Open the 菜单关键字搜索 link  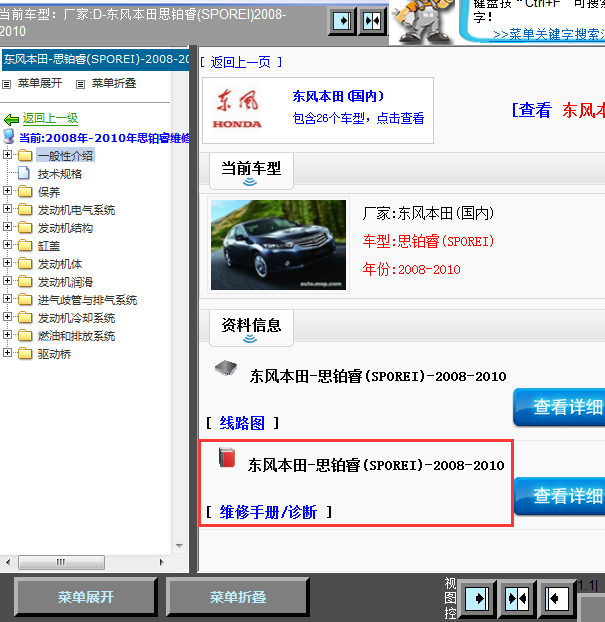pyautogui.click(x=549, y=35)
